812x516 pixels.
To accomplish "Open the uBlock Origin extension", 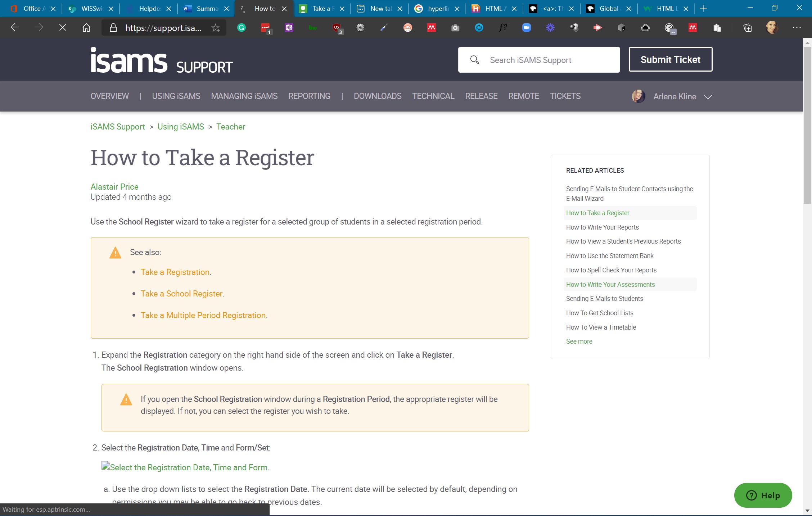I will 337,28.
